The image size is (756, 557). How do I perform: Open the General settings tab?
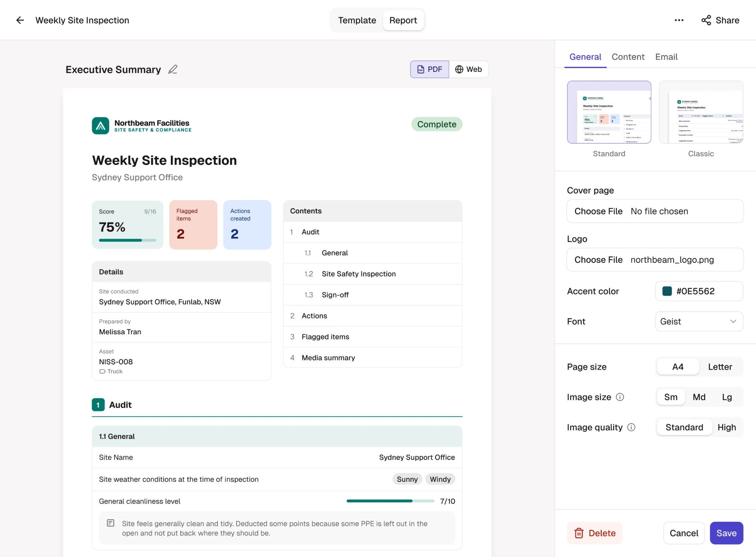click(x=585, y=57)
